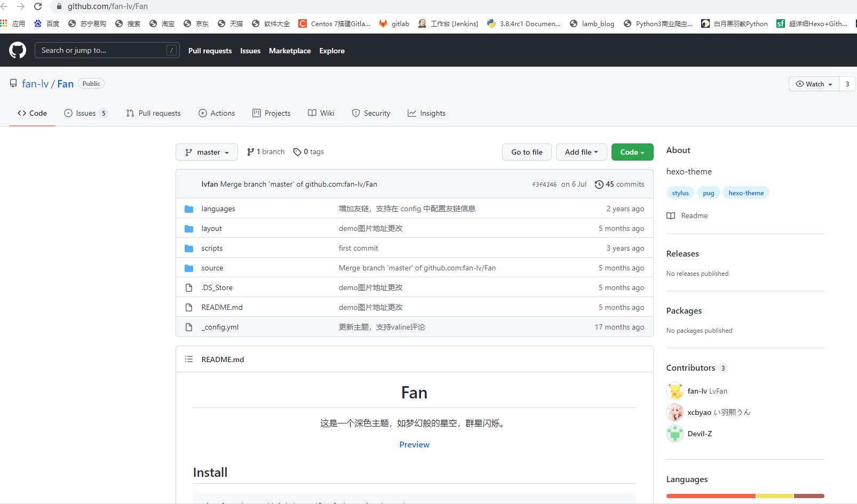Click the GitHub Octocat logo

pos(18,50)
